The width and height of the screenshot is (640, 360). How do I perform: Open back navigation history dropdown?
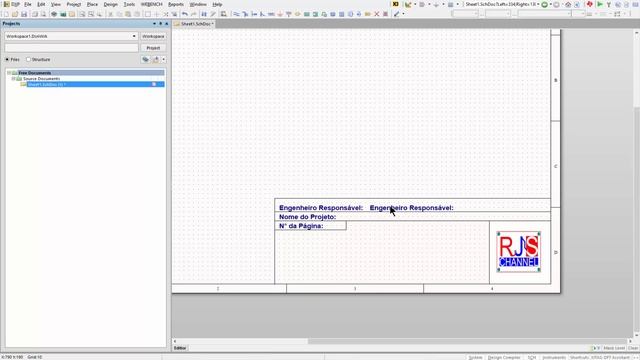(551, 4)
